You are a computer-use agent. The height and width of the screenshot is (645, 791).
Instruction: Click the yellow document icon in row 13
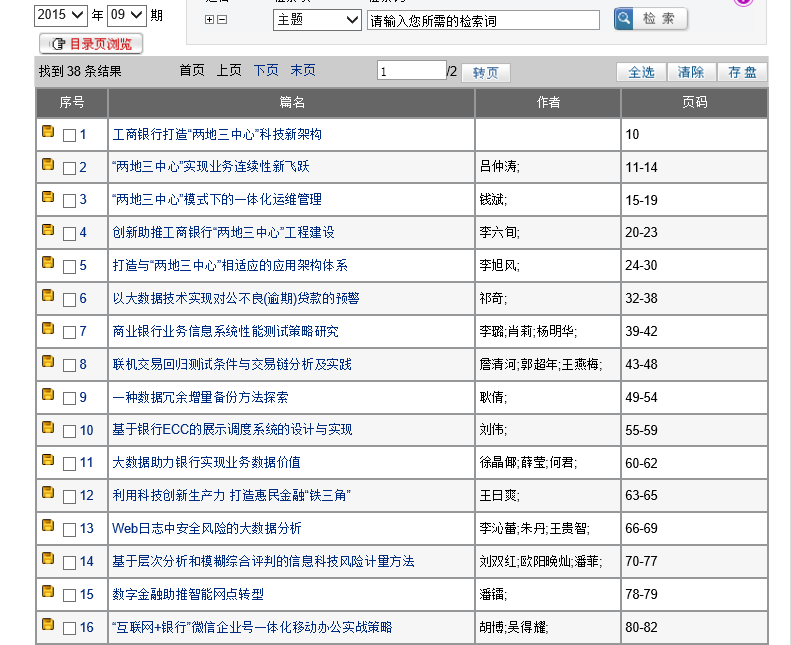pos(48,525)
